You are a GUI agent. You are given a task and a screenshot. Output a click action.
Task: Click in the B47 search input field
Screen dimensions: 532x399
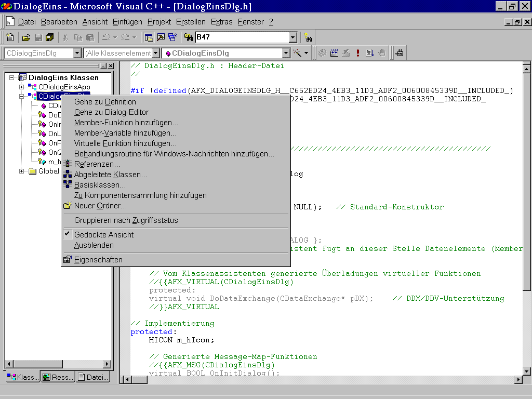(242, 37)
